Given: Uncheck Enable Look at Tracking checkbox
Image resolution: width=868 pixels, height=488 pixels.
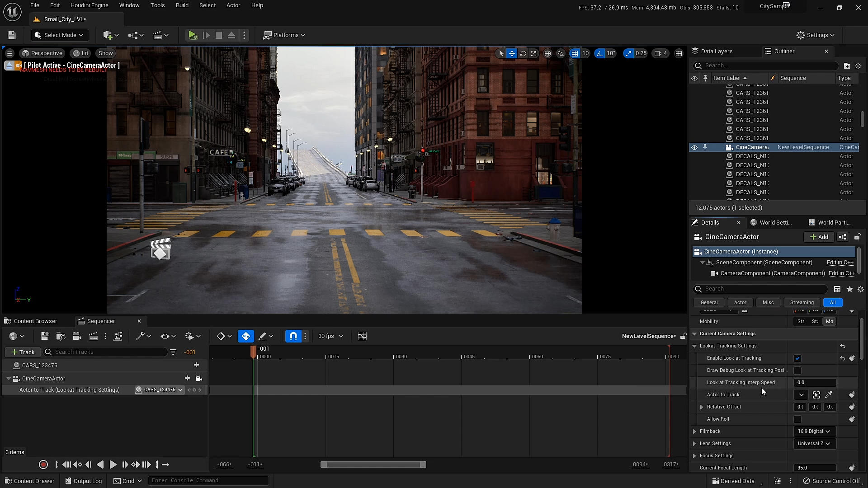Looking at the screenshot, I should click(x=797, y=358).
